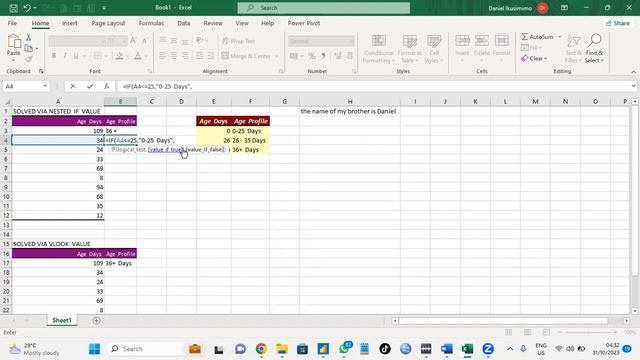Toggle Wrap Text
The image size is (640, 360).
point(238,41)
